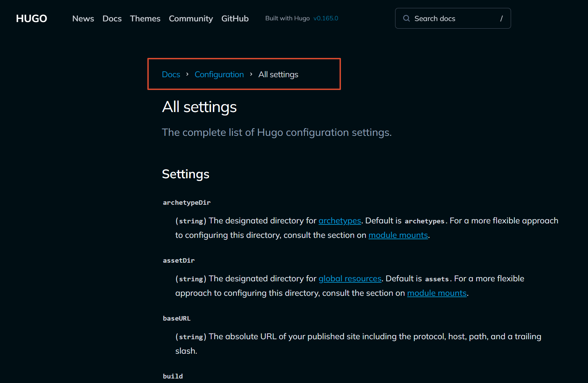This screenshot has height=383, width=588.
Task: Click the magnifier search icon
Action: pos(406,18)
